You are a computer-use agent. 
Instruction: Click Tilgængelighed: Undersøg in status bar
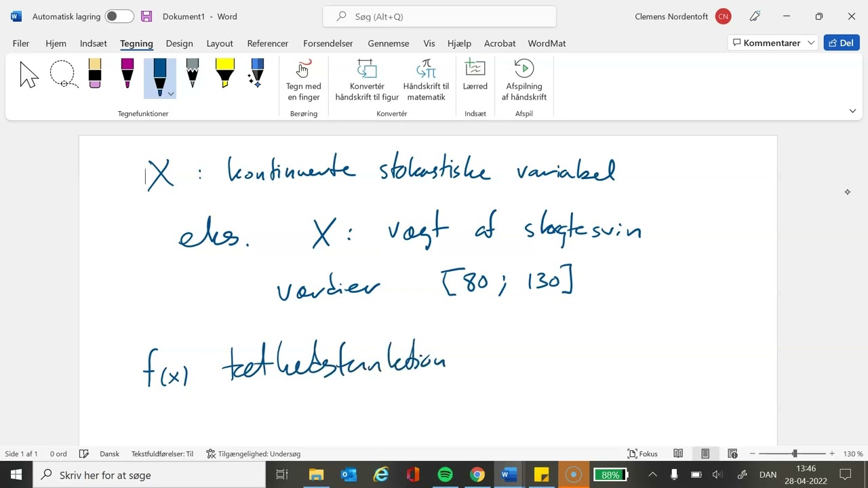[x=253, y=453]
